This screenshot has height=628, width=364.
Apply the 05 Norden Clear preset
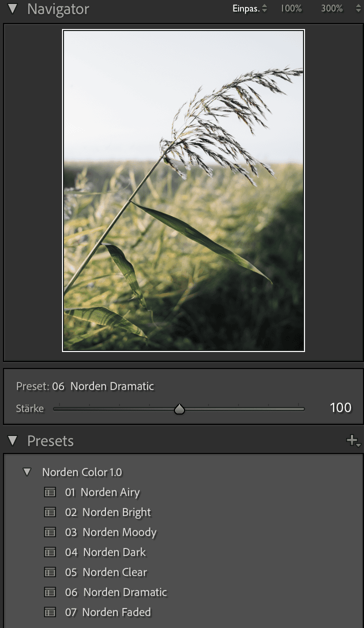click(106, 572)
